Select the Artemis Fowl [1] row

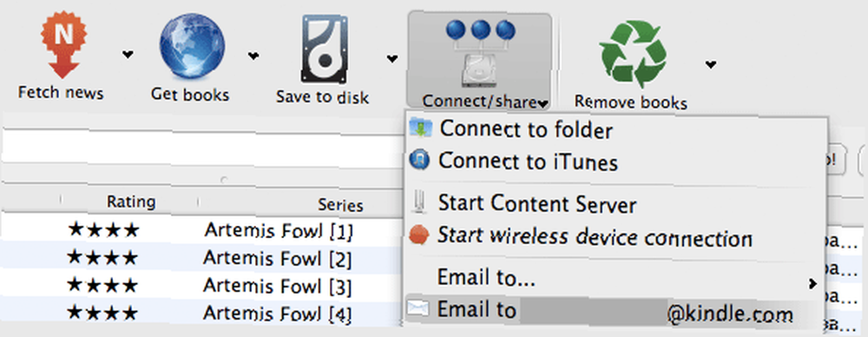coord(278,229)
